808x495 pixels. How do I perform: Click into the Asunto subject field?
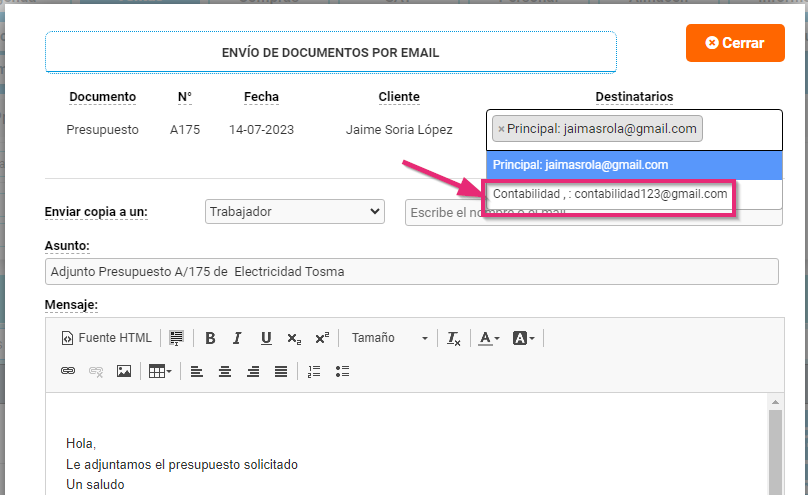(x=411, y=271)
